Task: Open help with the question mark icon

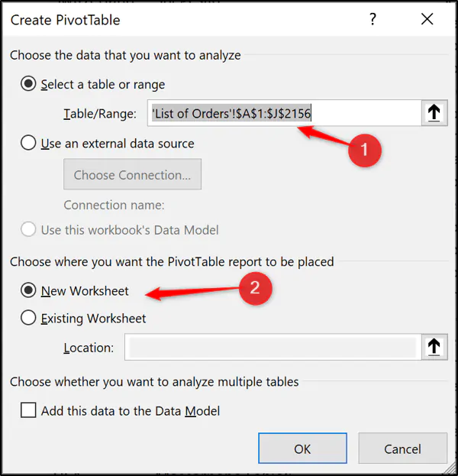Action: [373, 19]
